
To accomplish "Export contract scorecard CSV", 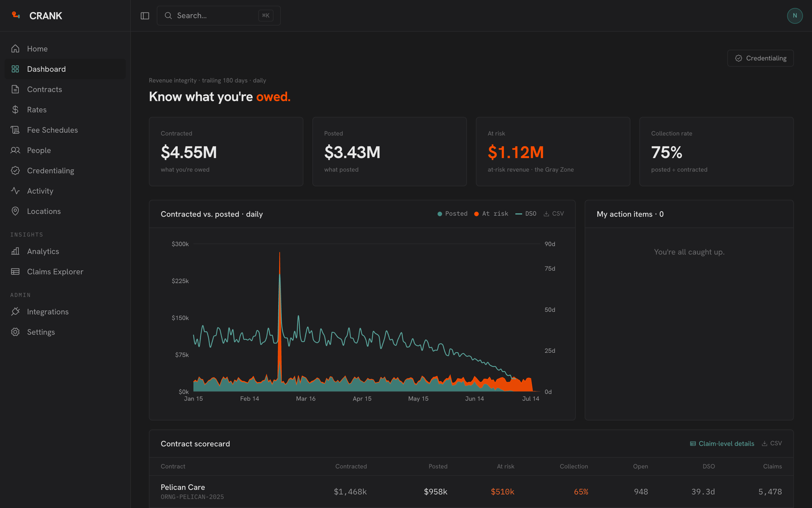I will click(772, 443).
